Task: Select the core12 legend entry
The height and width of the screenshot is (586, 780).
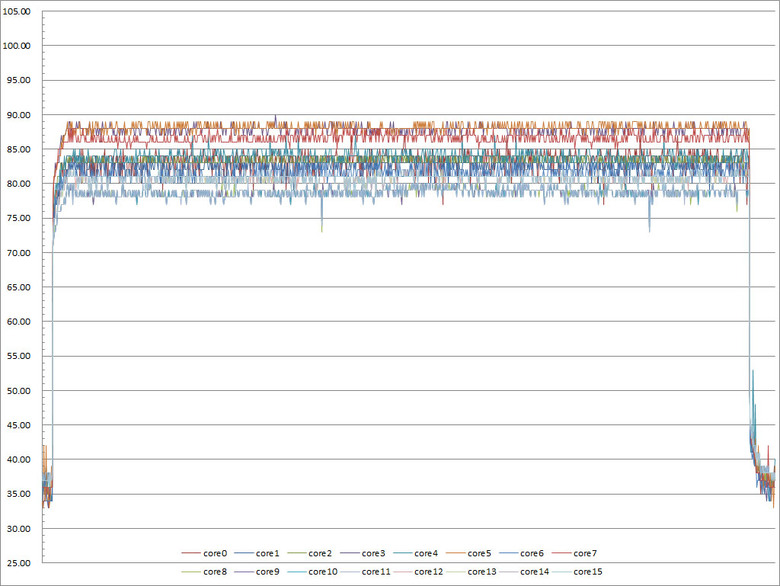Action: click(x=418, y=572)
